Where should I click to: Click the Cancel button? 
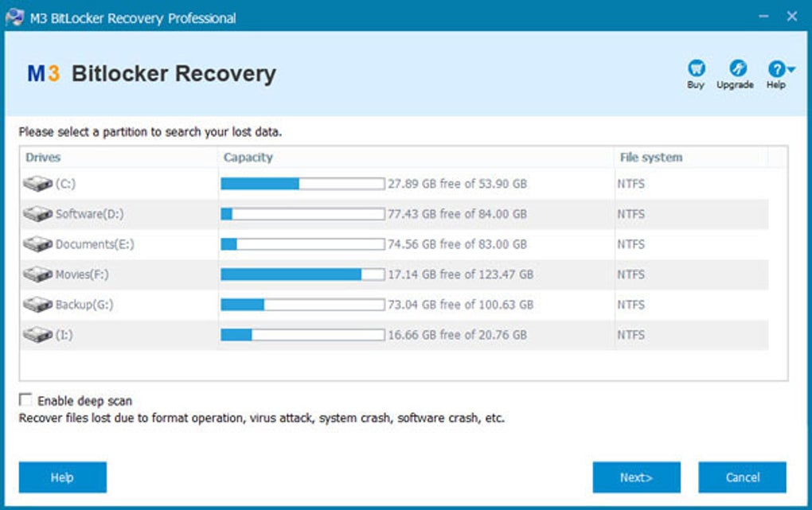pos(742,477)
